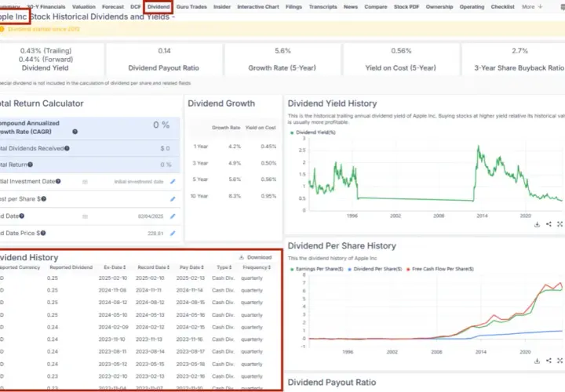Click the 1 Year yield on cost 0.45%
The height and width of the screenshot is (392, 565).
(268, 147)
